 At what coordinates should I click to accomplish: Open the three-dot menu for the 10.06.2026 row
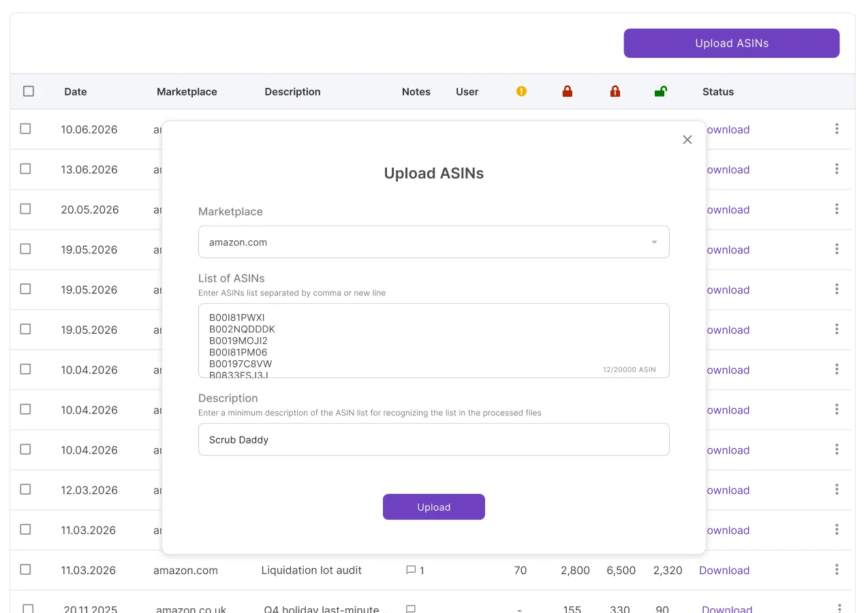click(x=837, y=129)
